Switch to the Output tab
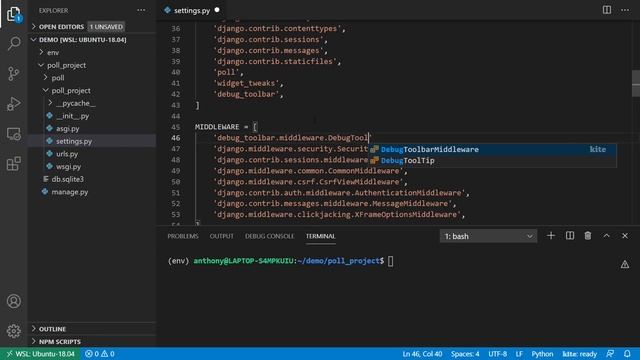 click(x=222, y=236)
